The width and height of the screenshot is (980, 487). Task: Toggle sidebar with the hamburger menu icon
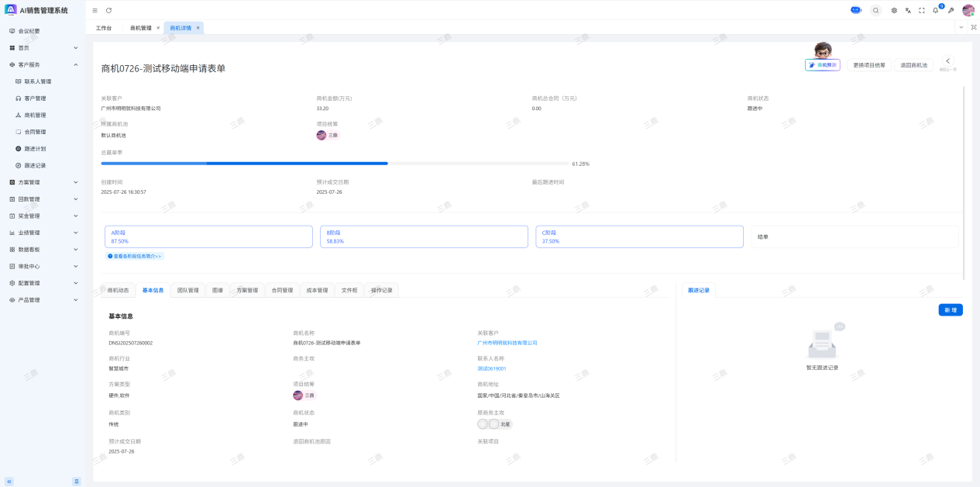pos(95,10)
